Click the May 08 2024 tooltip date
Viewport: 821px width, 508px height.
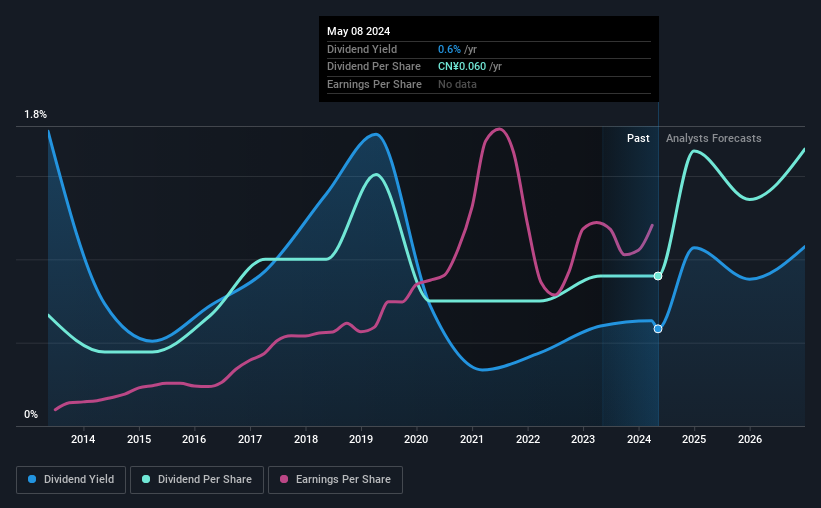tap(359, 31)
